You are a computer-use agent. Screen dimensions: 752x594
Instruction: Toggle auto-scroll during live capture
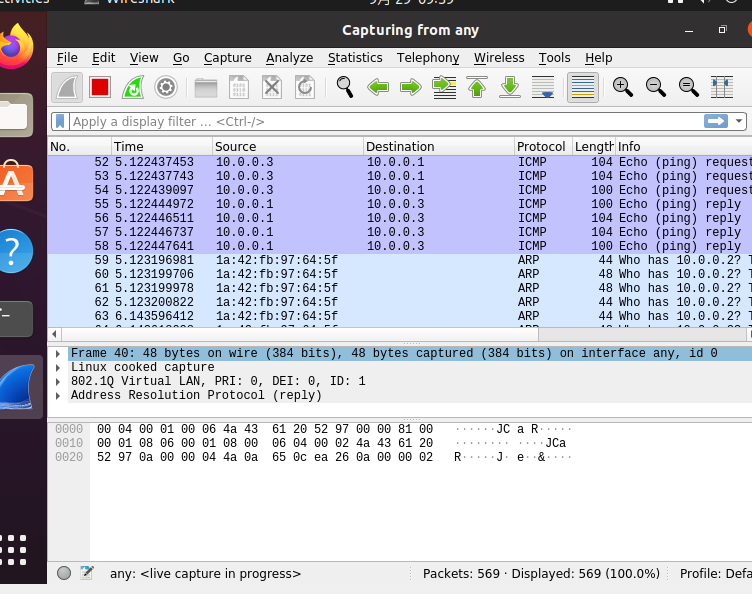click(543, 87)
